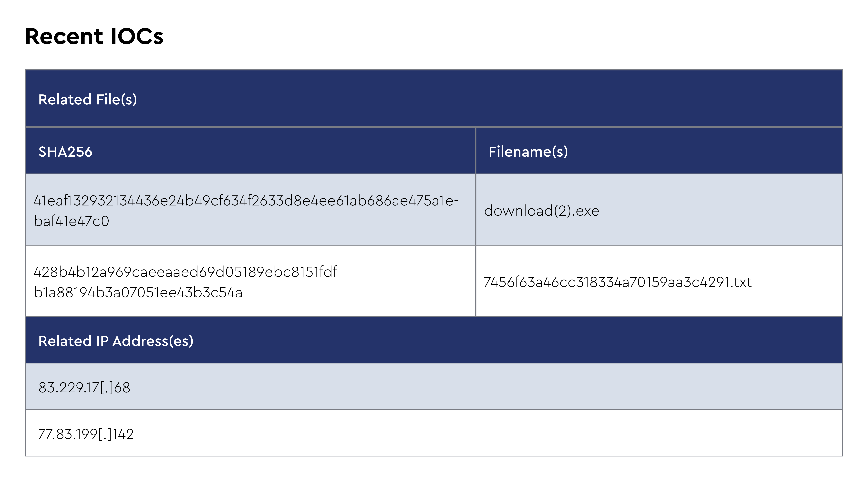Select the SHA256 column header
The width and height of the screenshot is (868, 485).
[x=65, y=152]
